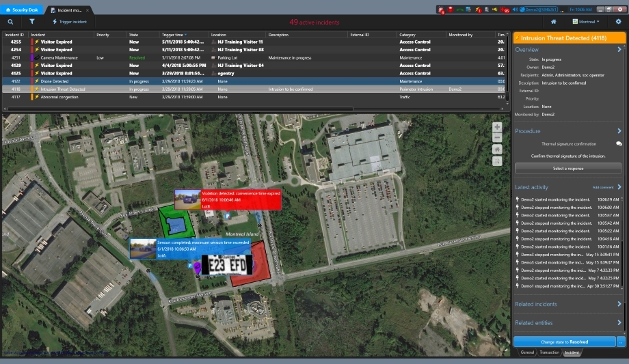Click the E23 EFD license plate image
629x364 pixels.
point(227,265)
